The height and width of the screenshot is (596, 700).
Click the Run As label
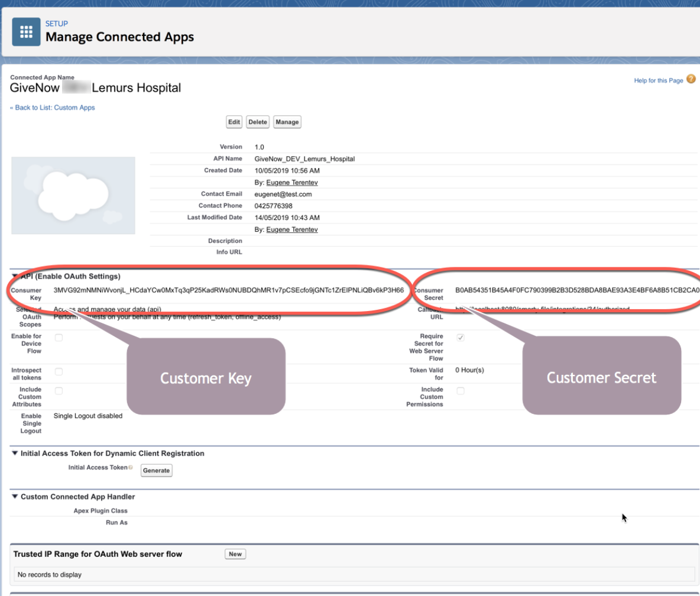[116, 522]
